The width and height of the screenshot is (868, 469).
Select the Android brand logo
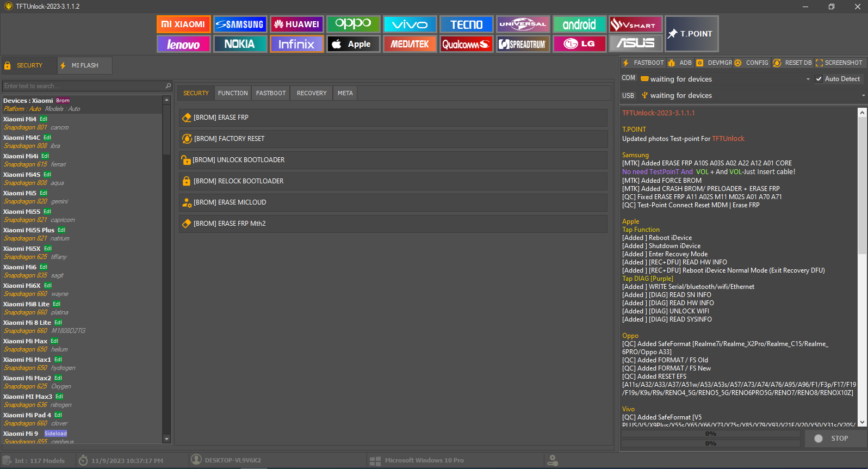pos(579,24)
